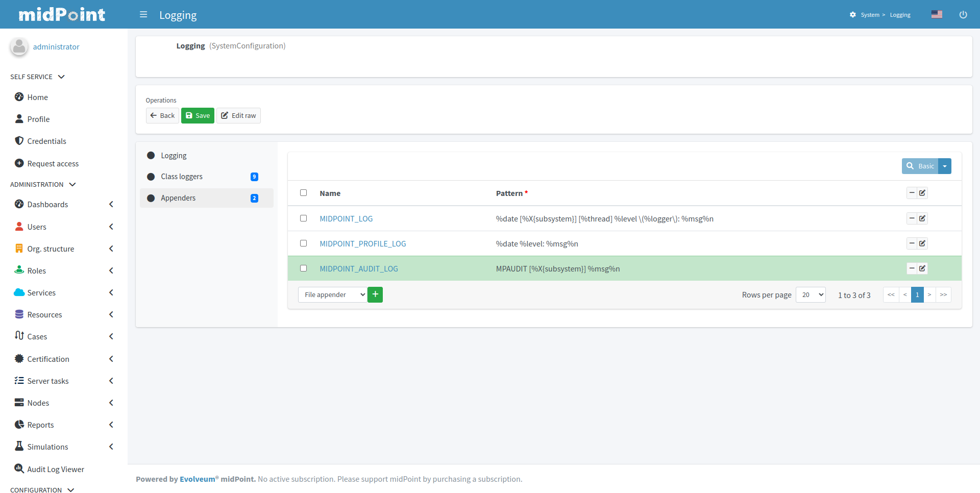This screenshot has width=980, height=493.
Task: Click the Org. structure building icon
Action: tap(19, 249)
